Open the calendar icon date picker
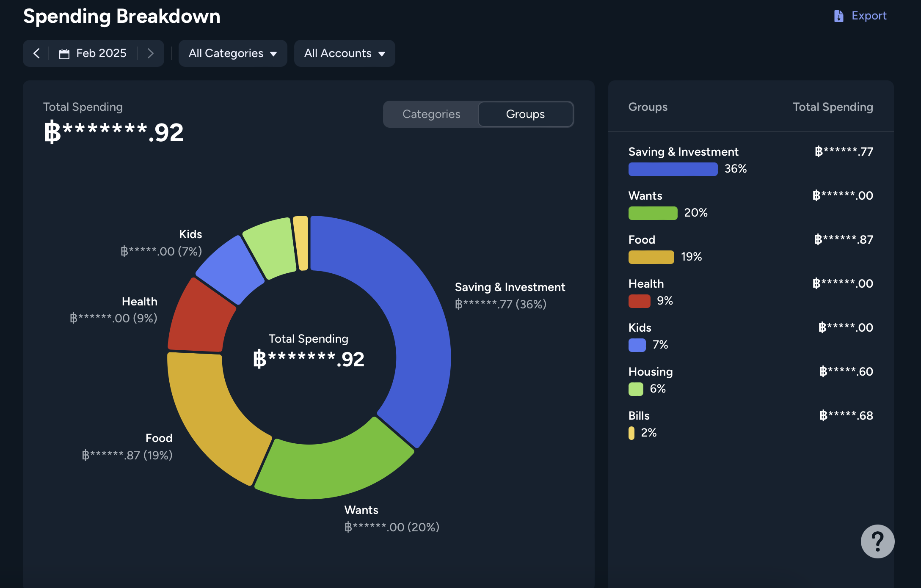921x588 pixels. click(64, 54)
